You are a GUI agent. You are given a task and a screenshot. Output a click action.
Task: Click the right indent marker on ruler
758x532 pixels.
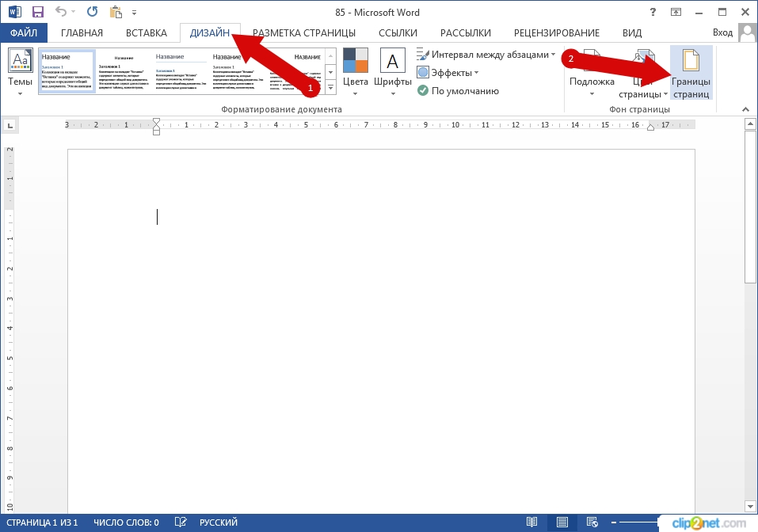click(x=651, y=127)
